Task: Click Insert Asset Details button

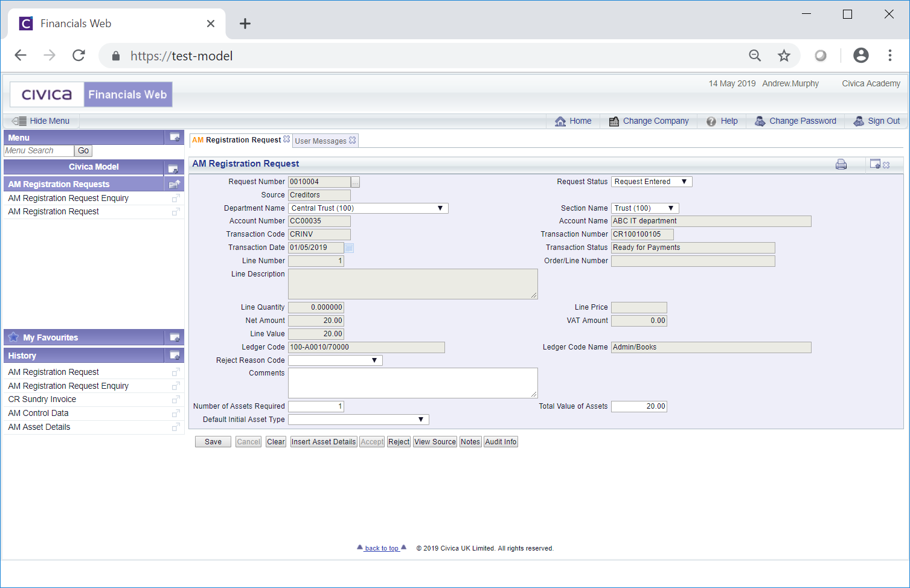Action: tap(324, 442)
